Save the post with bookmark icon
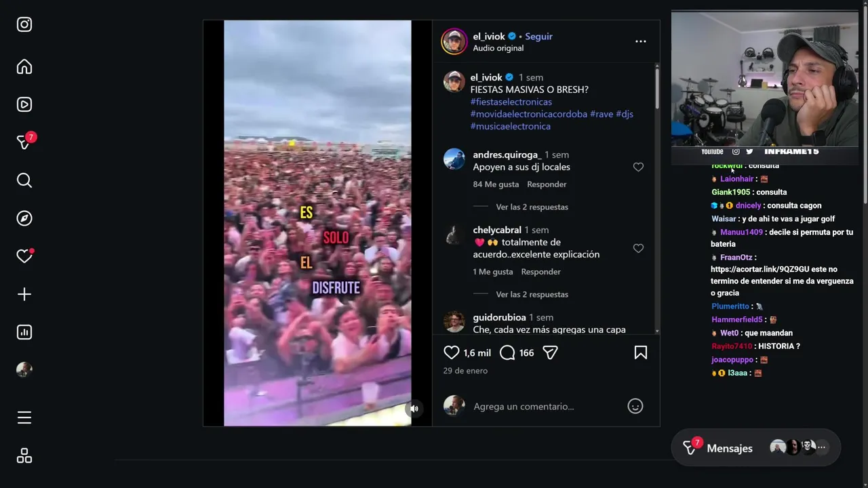Viewport: 868px width, 488px height. point(640,352)
